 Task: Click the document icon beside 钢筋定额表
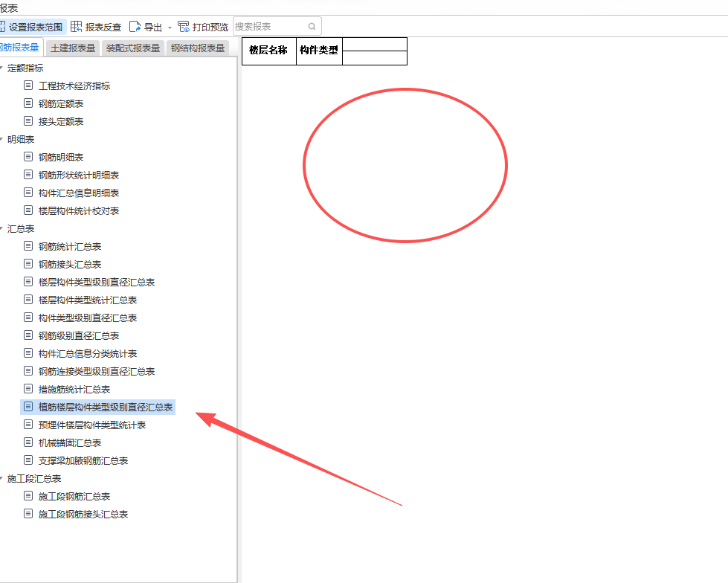[x=28, y=103]
